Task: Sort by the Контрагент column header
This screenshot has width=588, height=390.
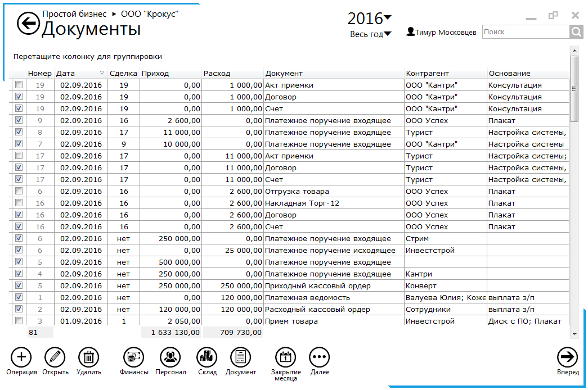Action: [428, 74]
